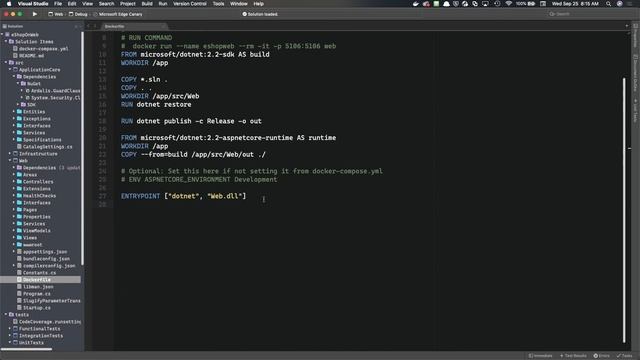Open README.md in solution tree
The width and height of the screenshot is (640, 360).
(31, 56)
